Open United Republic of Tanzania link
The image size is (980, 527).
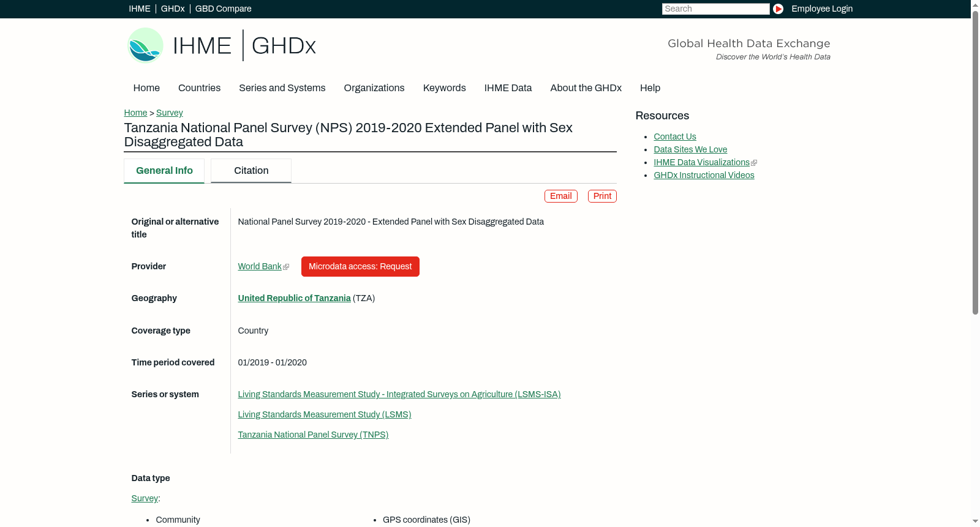(x=295, y=298)
